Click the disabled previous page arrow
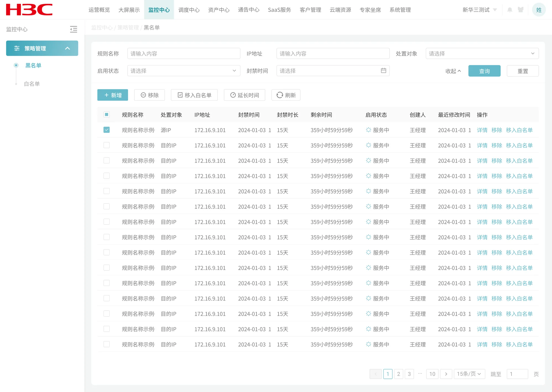The image size is (552, 392). [375, 374]
